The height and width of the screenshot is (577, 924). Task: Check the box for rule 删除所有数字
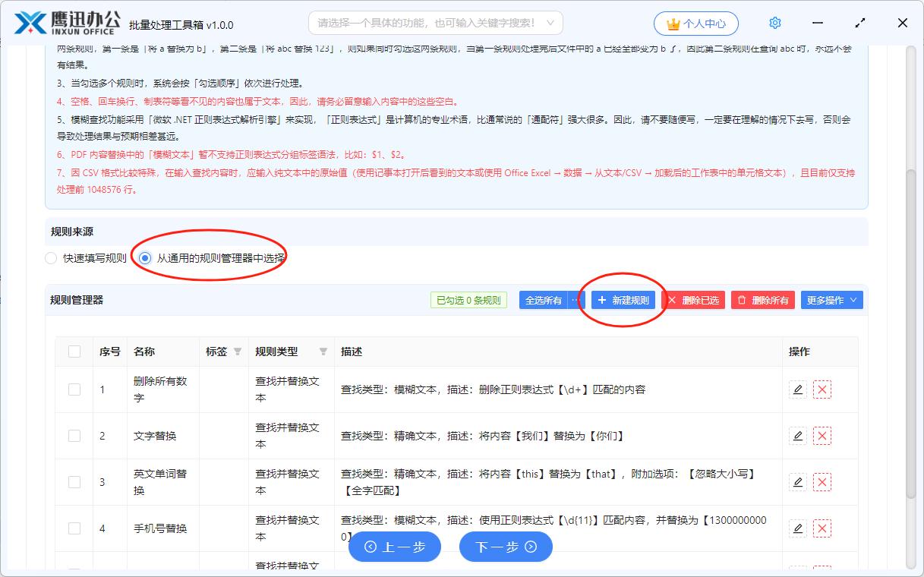coord(74,389)
